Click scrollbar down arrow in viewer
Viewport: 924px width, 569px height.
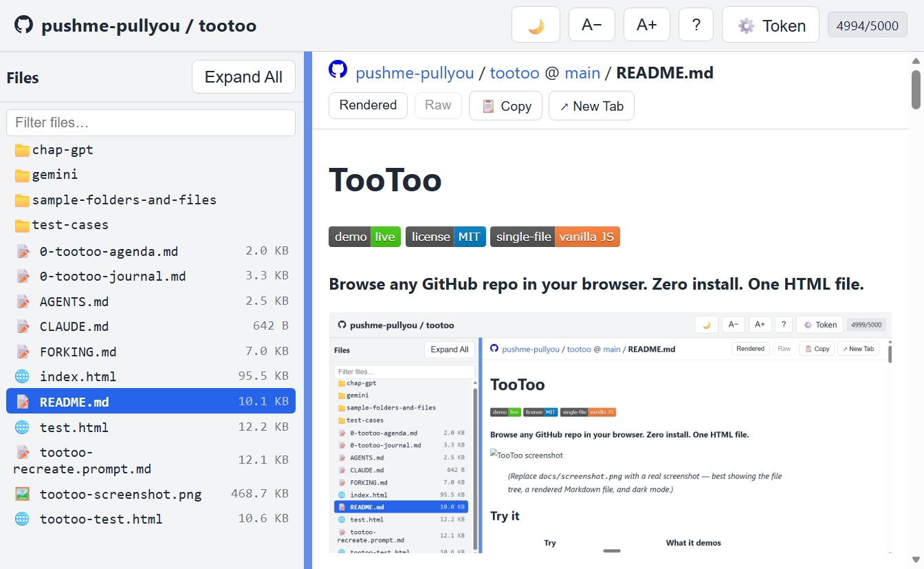(916, 559)
